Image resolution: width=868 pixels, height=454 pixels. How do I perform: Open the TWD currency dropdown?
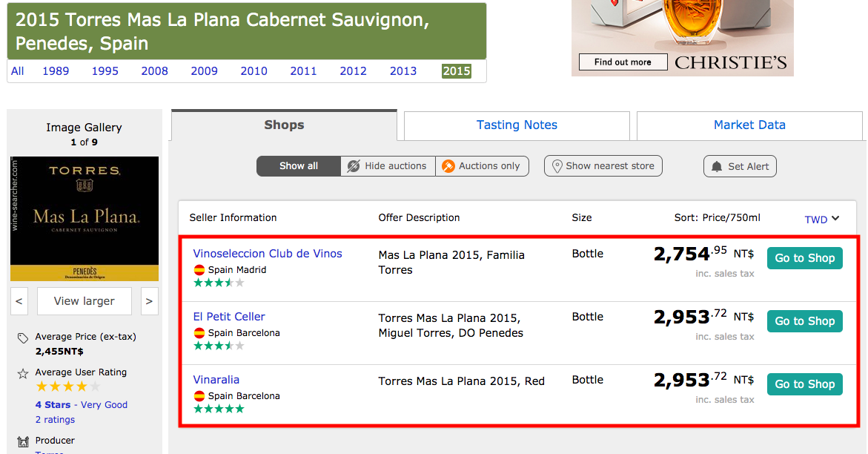coord(821,220)
